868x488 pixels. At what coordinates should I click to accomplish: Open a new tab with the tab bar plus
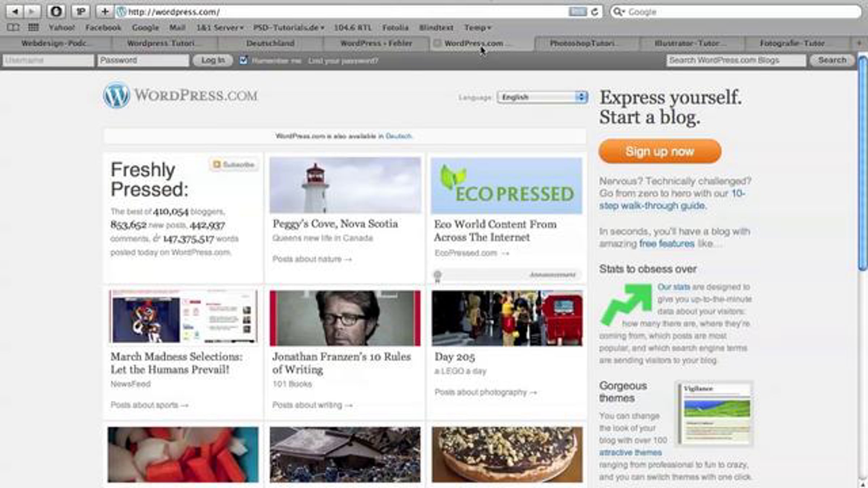point(859,43)
